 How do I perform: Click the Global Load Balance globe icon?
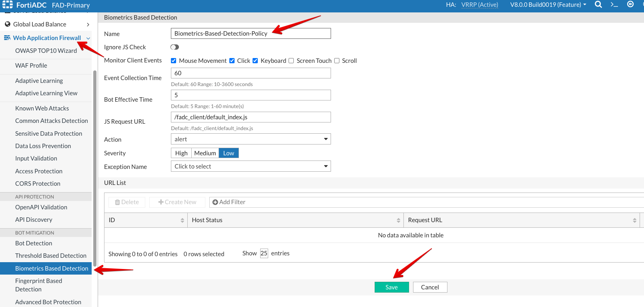(x=7, y=24)
